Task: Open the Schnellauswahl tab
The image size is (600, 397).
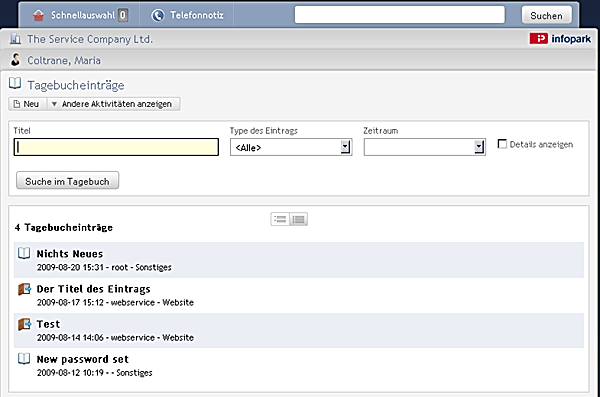Action: (x=79, y=15)
